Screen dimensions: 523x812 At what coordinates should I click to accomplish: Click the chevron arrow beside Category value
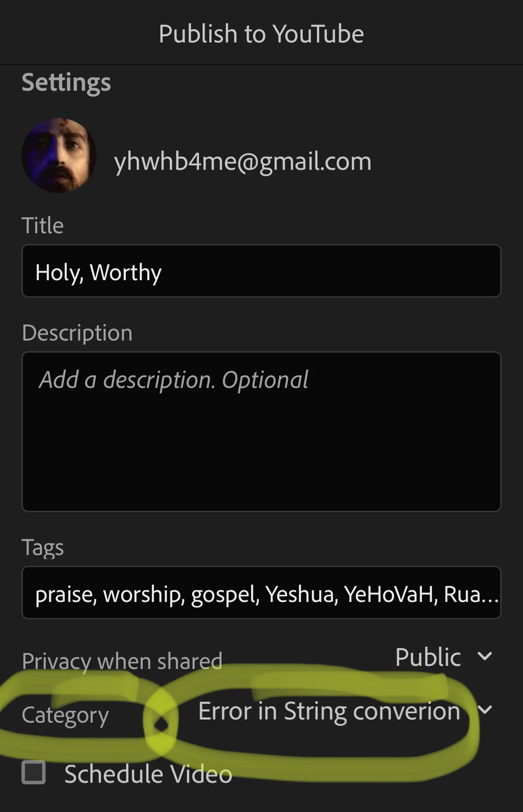coord(485,710)
